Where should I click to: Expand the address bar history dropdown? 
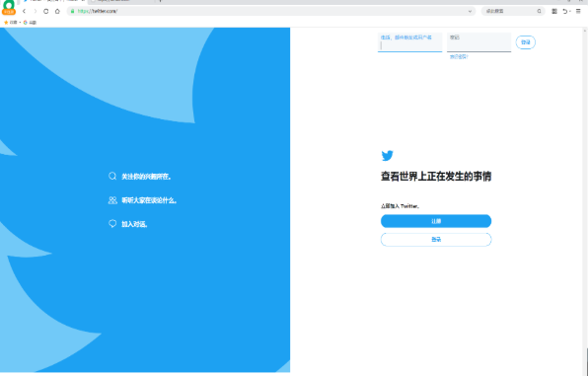470,11
